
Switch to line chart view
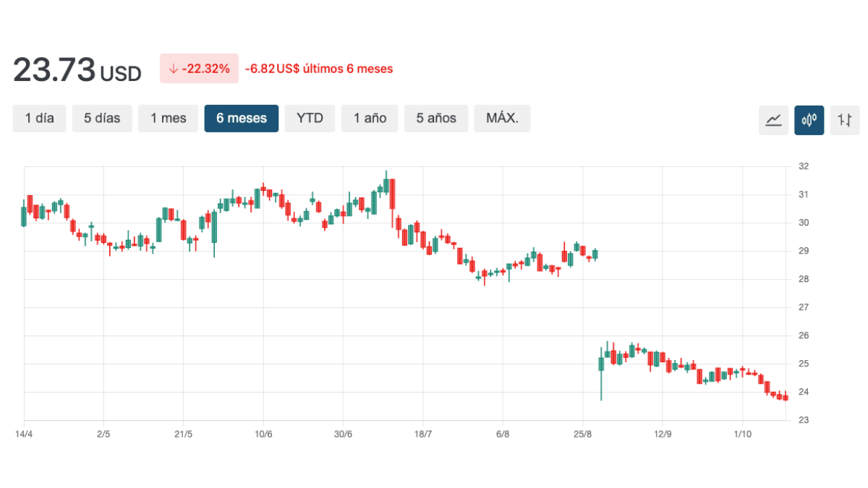click(x=773, y=120)
